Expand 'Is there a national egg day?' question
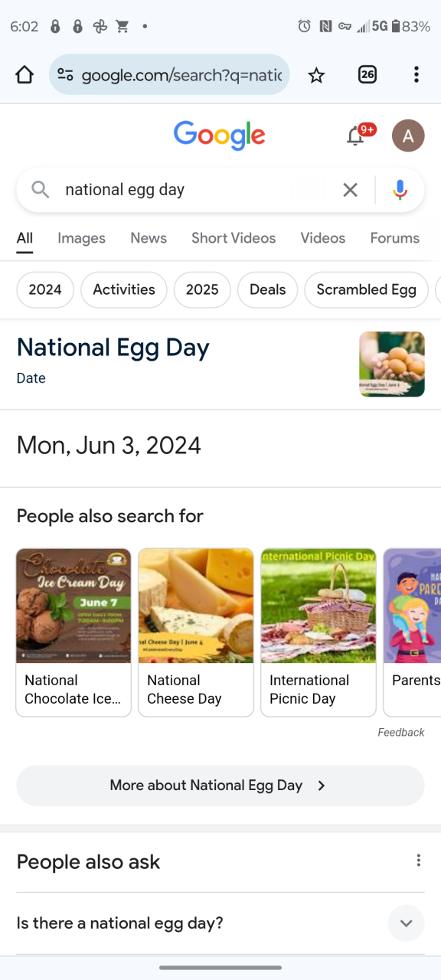Image resolution: width=441 pixels, height=980 pixels. (220, 923)
